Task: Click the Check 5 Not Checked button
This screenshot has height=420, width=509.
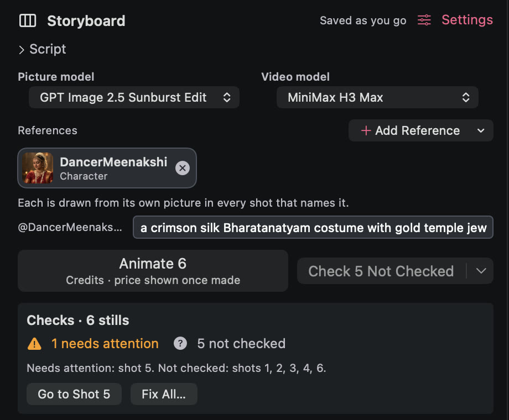Action: pyautogui.click(x=381, y=271)
